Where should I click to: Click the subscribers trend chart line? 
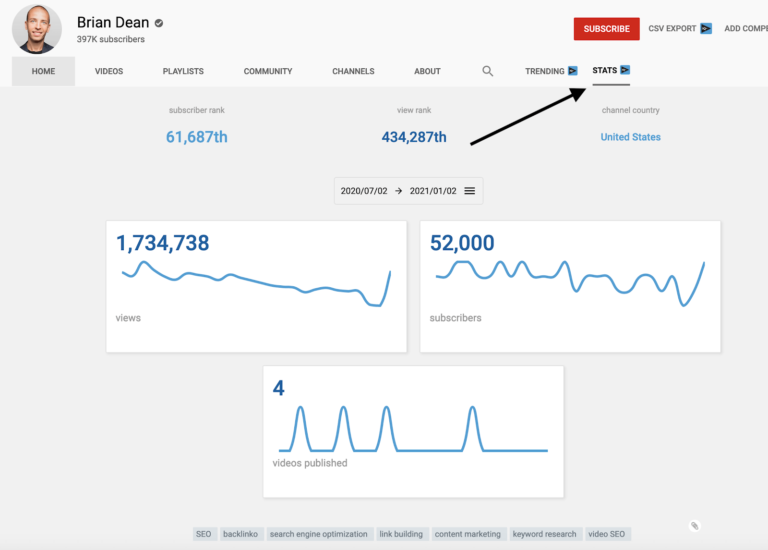(x=570, y=284)
